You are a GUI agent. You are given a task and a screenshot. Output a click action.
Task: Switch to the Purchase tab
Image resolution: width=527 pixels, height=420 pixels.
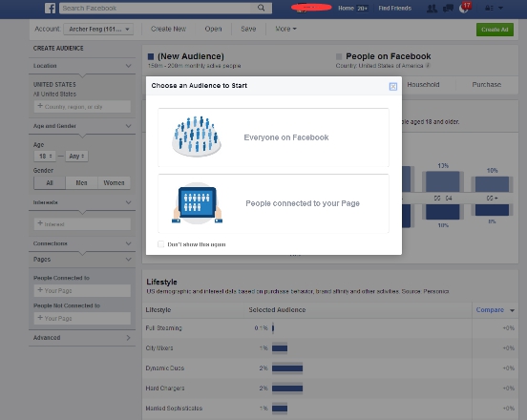pos(486,85)
